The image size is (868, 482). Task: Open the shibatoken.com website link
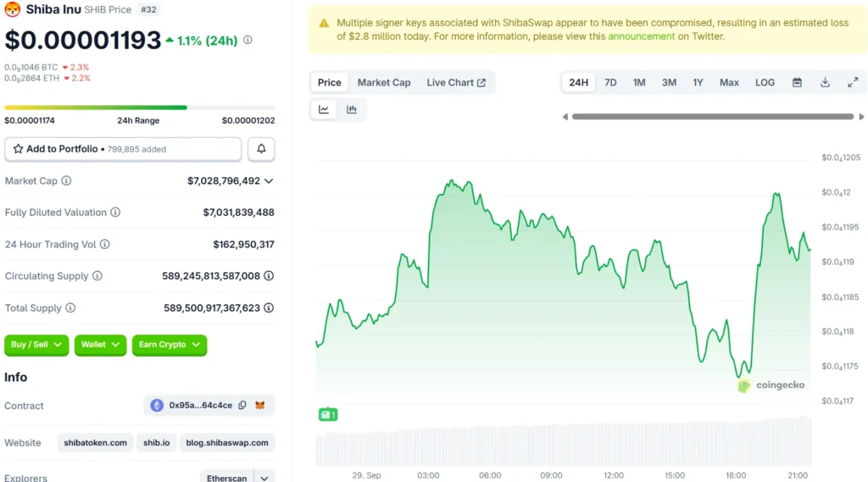tap(96, 442)
